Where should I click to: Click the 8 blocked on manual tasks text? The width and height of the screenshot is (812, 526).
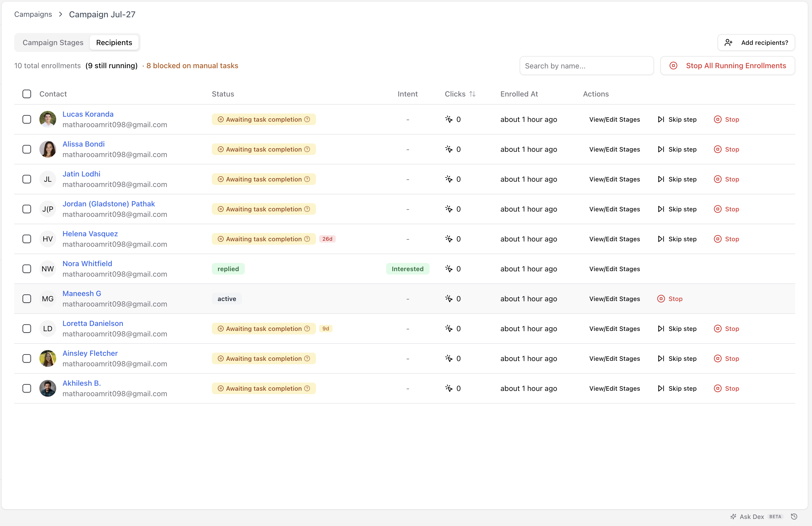click(192, 66)
